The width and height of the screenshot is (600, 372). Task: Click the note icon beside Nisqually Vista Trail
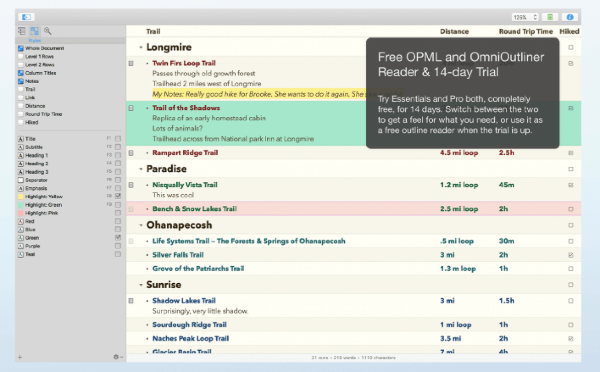(x=131, y=185)
